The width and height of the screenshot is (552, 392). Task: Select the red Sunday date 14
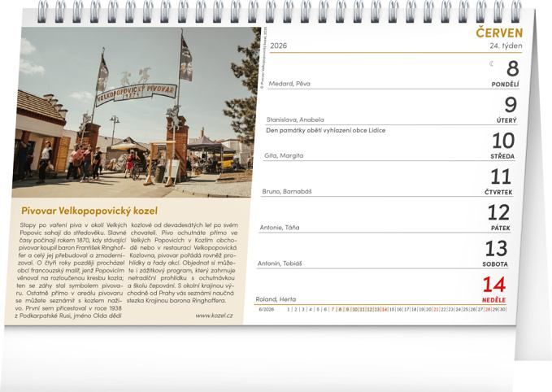pos(495,285)
